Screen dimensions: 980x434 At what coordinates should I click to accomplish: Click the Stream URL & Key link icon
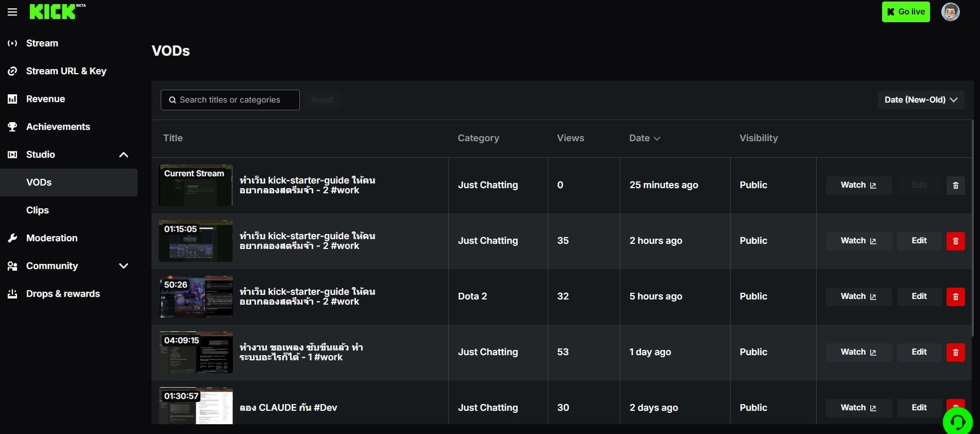[12, 71]
